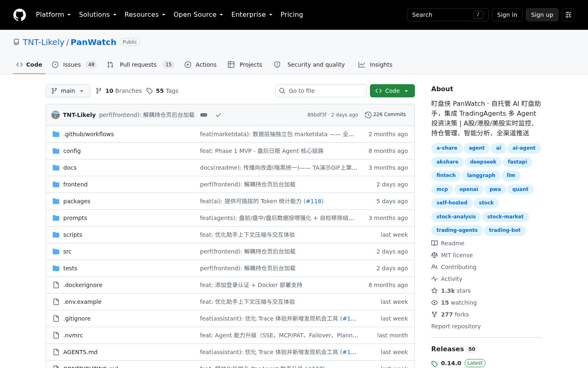Open the GitHub home logo

click(x=20, y=15)
